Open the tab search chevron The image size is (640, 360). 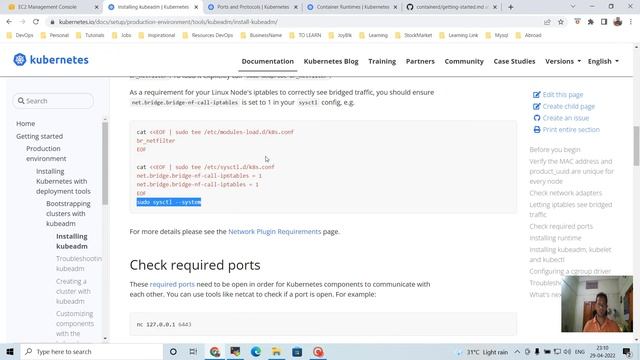[x=573, y=7]
